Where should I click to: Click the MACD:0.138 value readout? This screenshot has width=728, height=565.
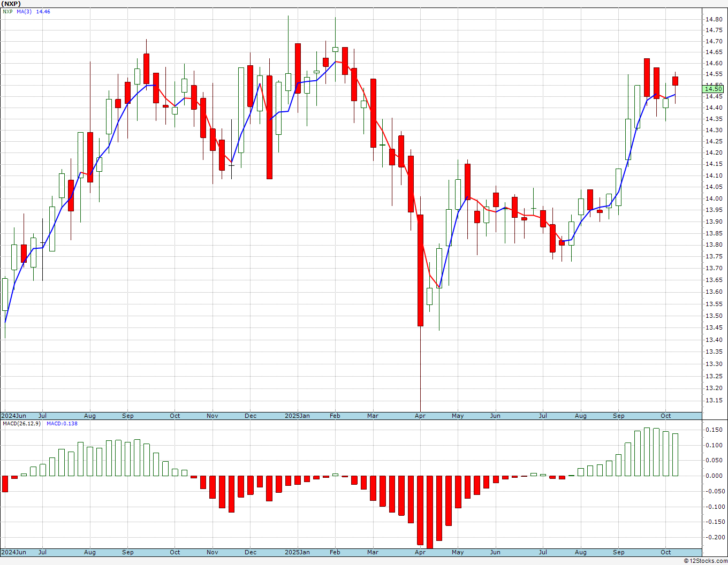62,424
